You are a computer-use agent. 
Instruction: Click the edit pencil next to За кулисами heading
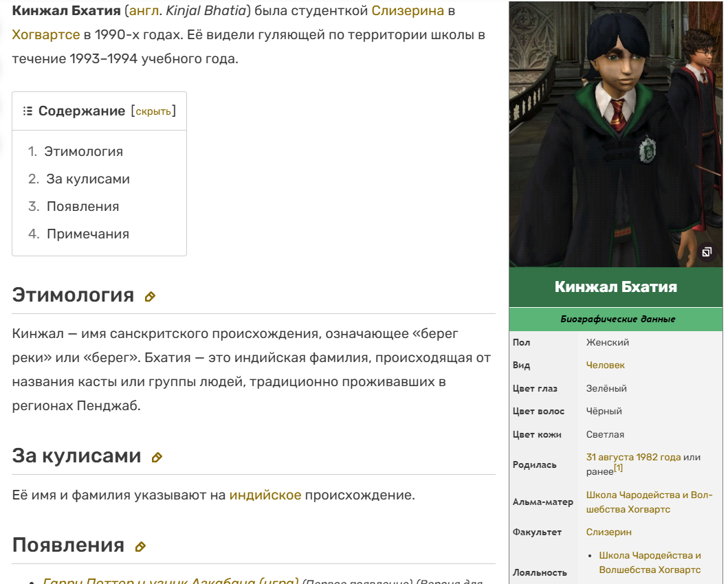157,458
